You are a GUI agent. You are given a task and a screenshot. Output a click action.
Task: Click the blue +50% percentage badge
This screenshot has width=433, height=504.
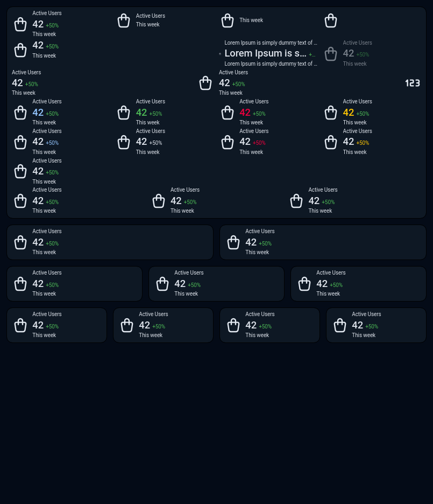coord(52,143)
